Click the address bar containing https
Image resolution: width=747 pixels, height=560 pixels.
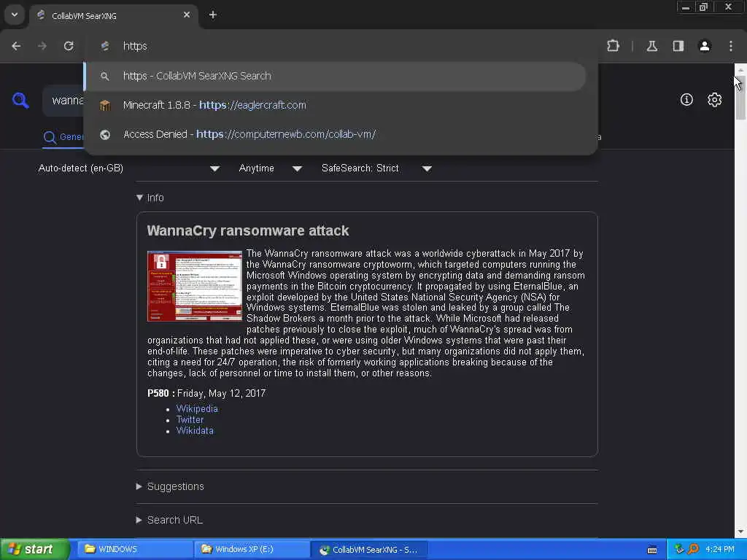click(342, 46)
